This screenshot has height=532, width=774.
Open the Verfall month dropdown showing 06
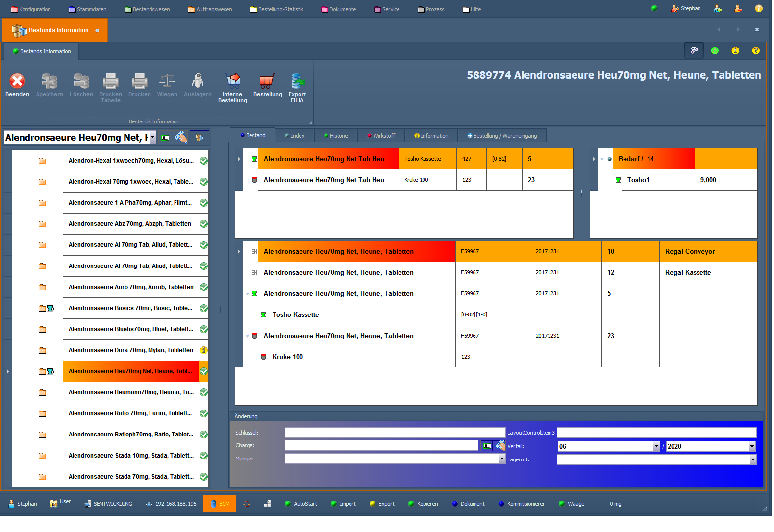point(656,447)
